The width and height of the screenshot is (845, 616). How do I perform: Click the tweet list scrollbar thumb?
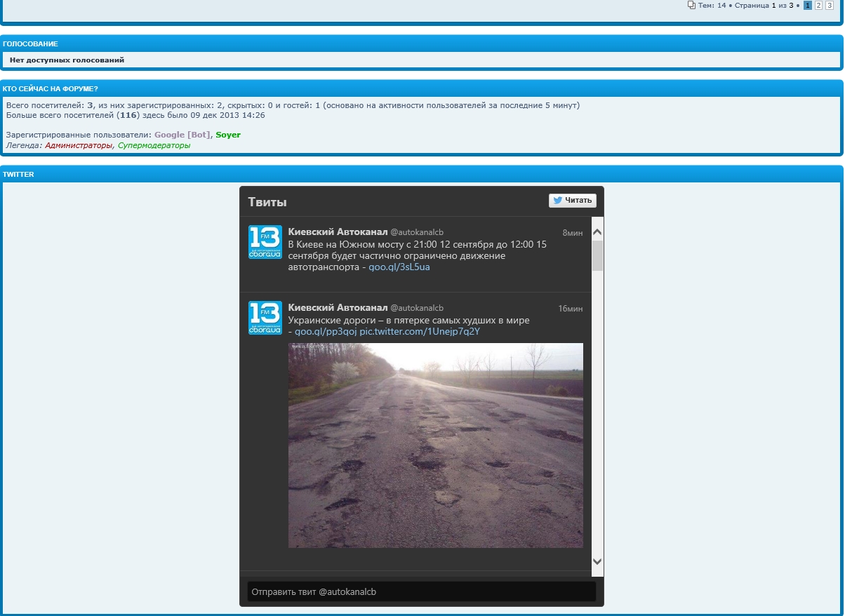click(597, 255)
